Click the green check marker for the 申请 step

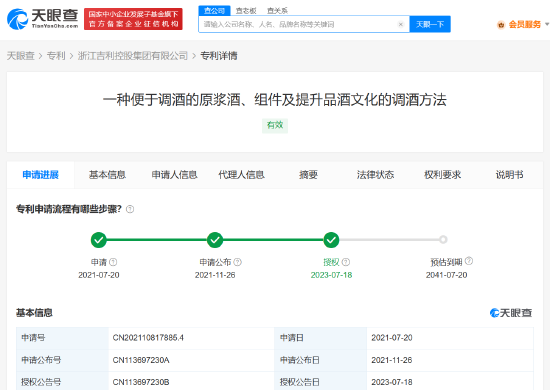click(99, 240)
